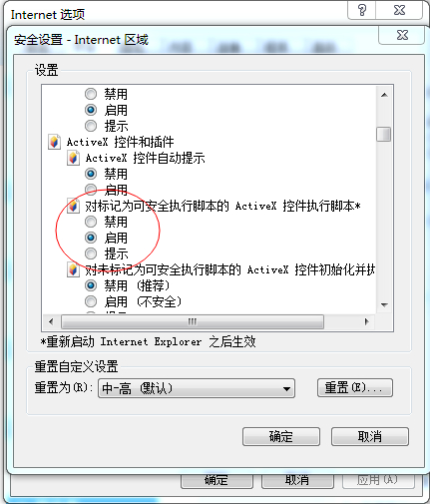The width and height of the screenshot is (430, 504).
Task: Click 取消 in the security settings dialog
Action: coord(370,436)
